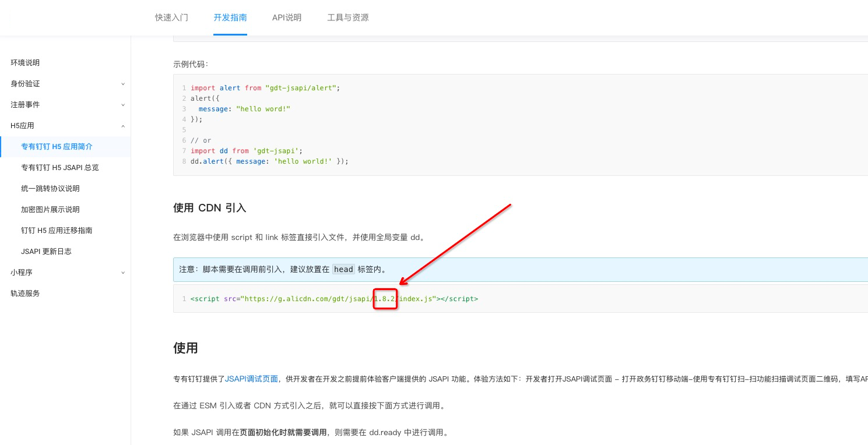This screenshot has width=868, height=445.
Task: Select 专有钉钉 H5 应用简介 in sidebar
Action: [x=57, y=147]
